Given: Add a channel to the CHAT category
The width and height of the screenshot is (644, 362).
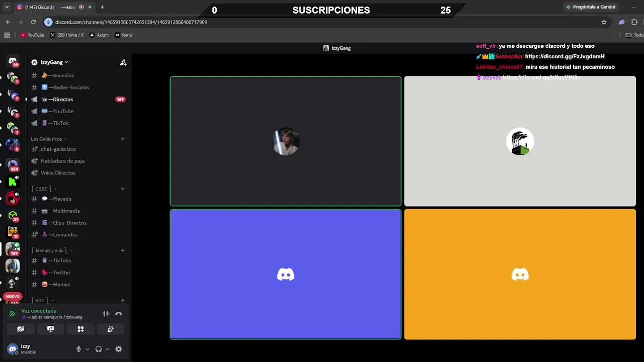Looking at the screenshot, I should tap(123, 189).
